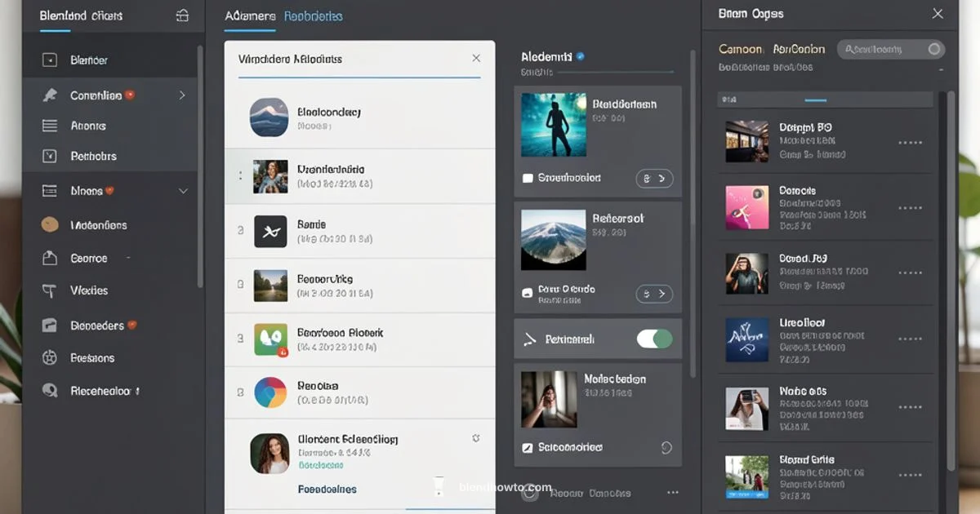Switch to the Reobdedes tab
Screen dimensions: 980x514
[x=314, y=16]
